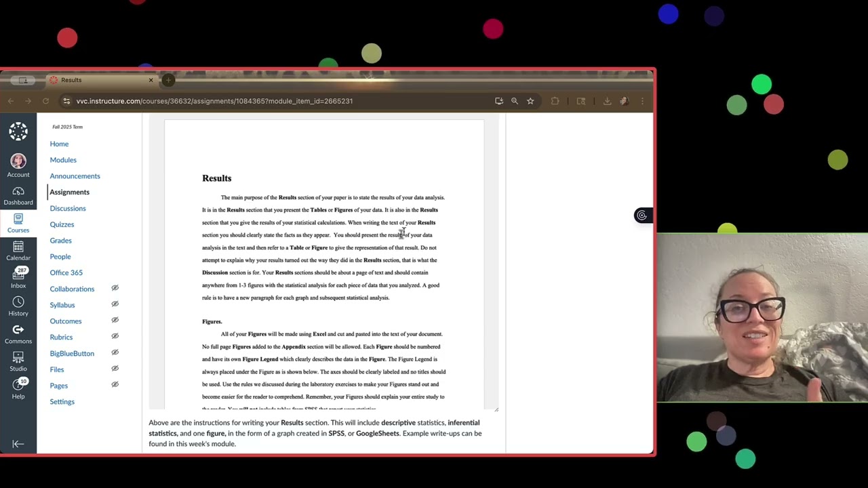Click the Figures. subheading in document
Image resolution: width=868 pixels, height=488 pixels.
212,321
